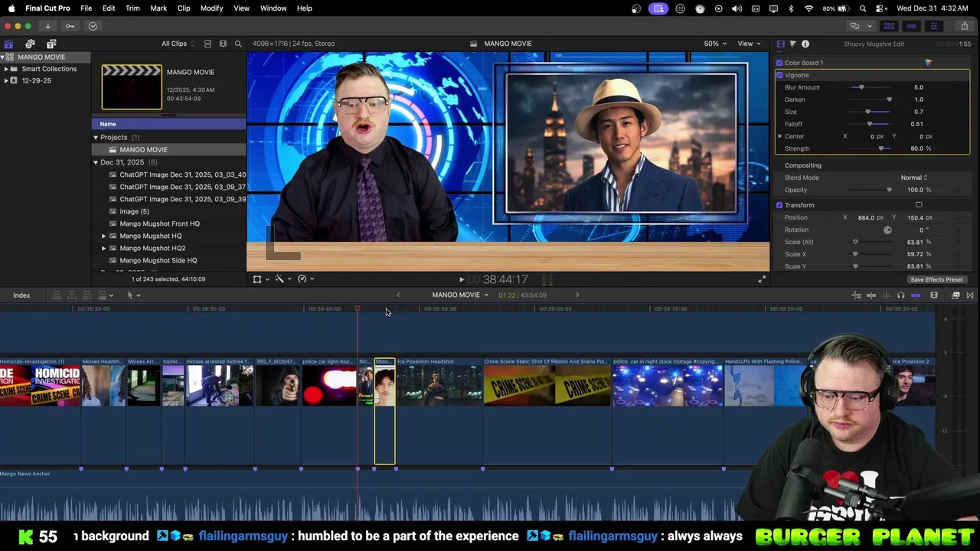Screen dimensions: 980x551
Task: Toggle the Timeline panel visibility button
Action: [911, 26]
